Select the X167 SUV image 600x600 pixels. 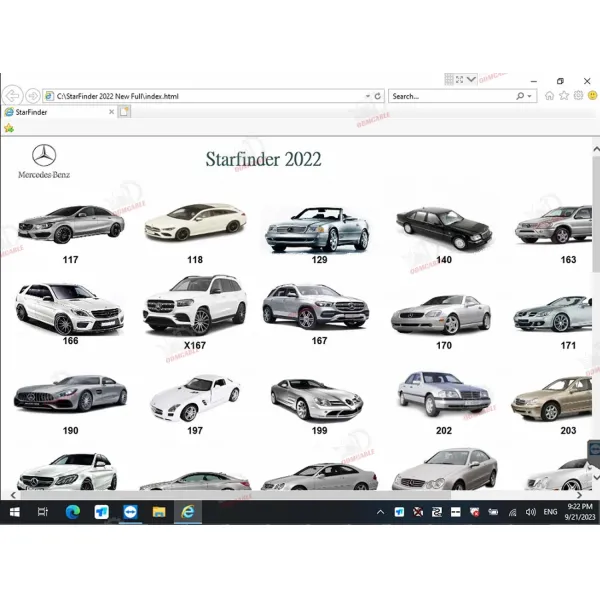(195, 305)
